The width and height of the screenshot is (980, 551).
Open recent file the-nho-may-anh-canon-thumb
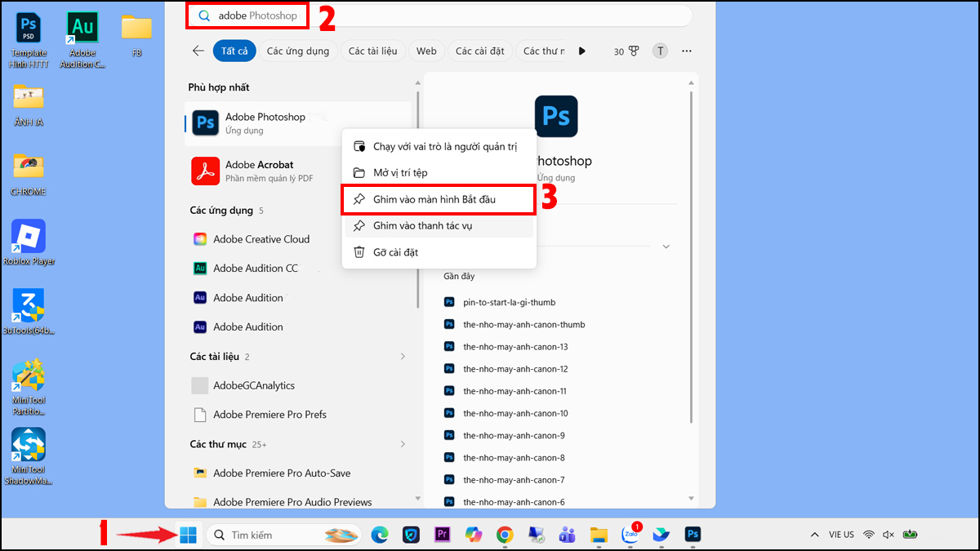pyautogui.click(x=514, y=324)
